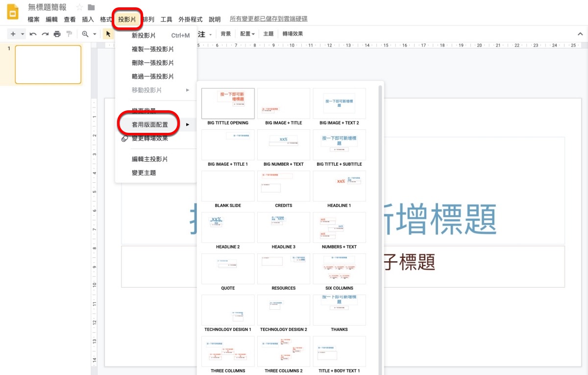Star the presentation with the star icon
The height and width of the screenshot is (375, 588).
tap(79, 7)
